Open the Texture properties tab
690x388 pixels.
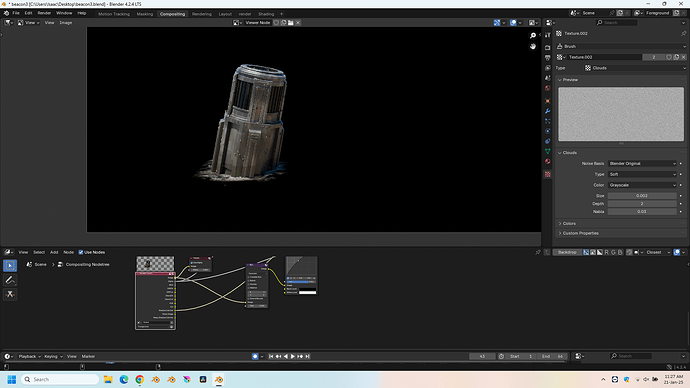click(547, 174)
